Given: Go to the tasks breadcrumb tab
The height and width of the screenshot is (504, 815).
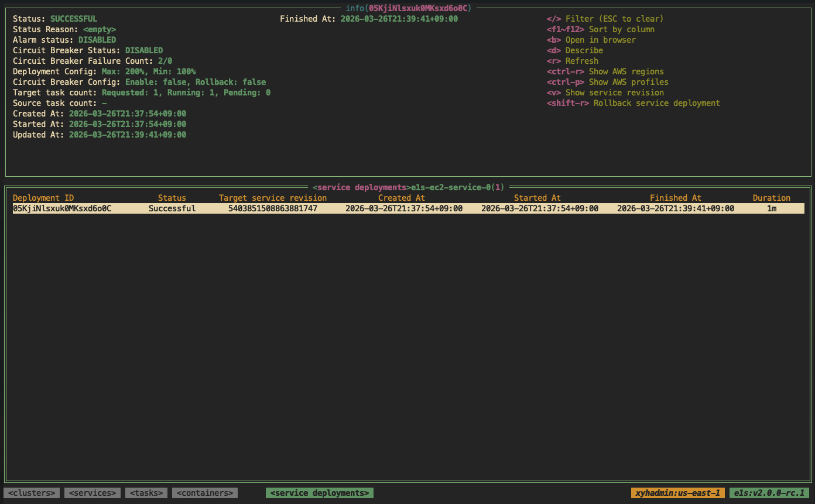Looking at the screenshot, I should (x=146, y=493).
